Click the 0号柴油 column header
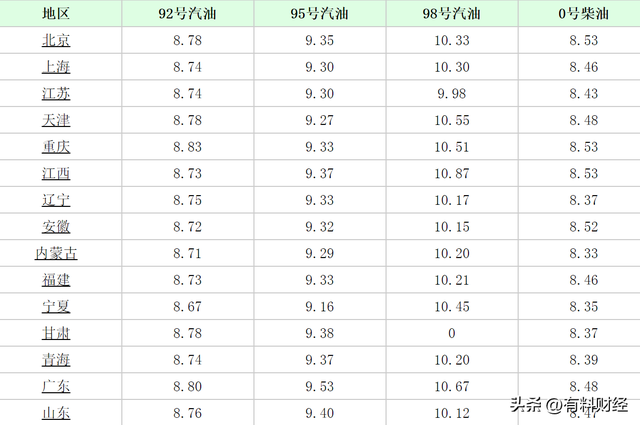Screen dimensions: 640x425 583,14
